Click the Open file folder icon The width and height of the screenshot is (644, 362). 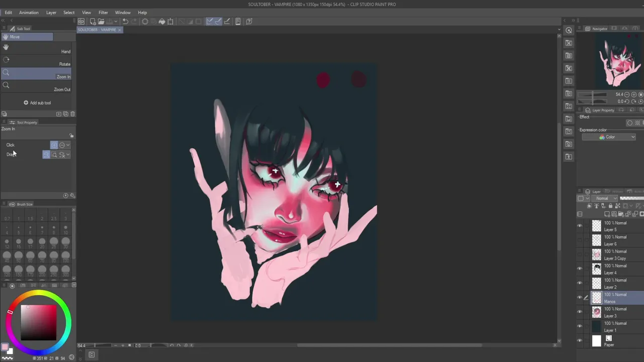point(101,22)
